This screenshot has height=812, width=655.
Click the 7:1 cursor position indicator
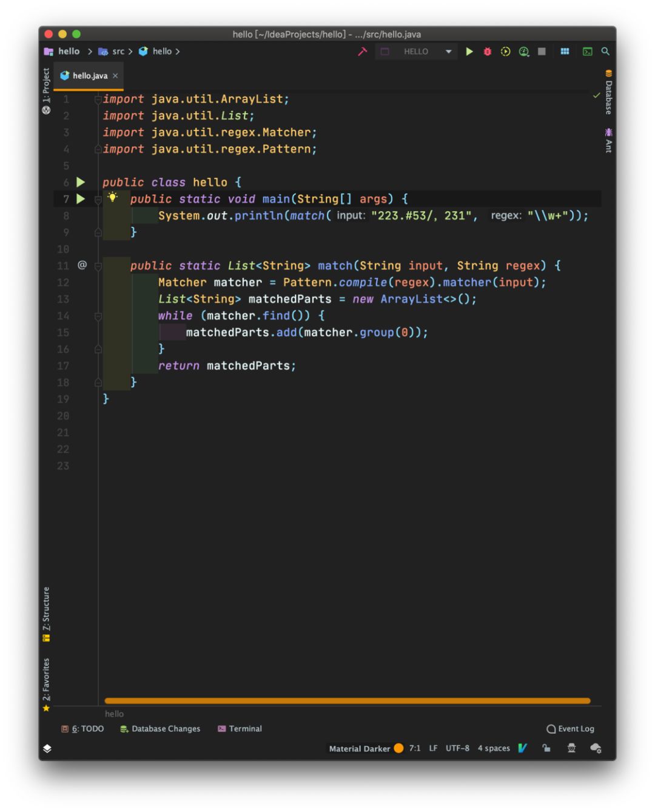pyautogui.click(x=415, y=748)
